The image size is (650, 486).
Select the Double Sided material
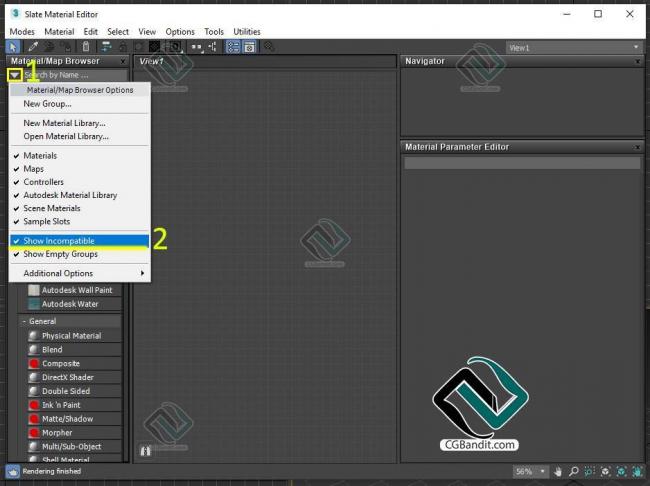[x=75, y=391]
